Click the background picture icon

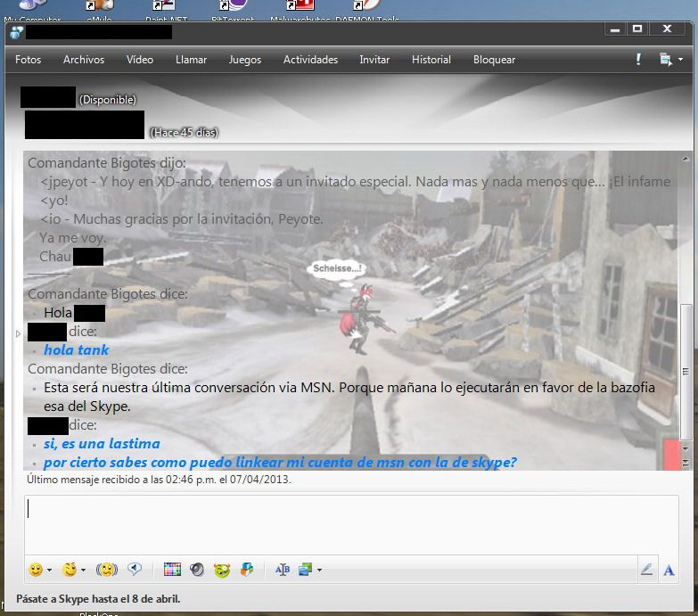click(306, 570)
